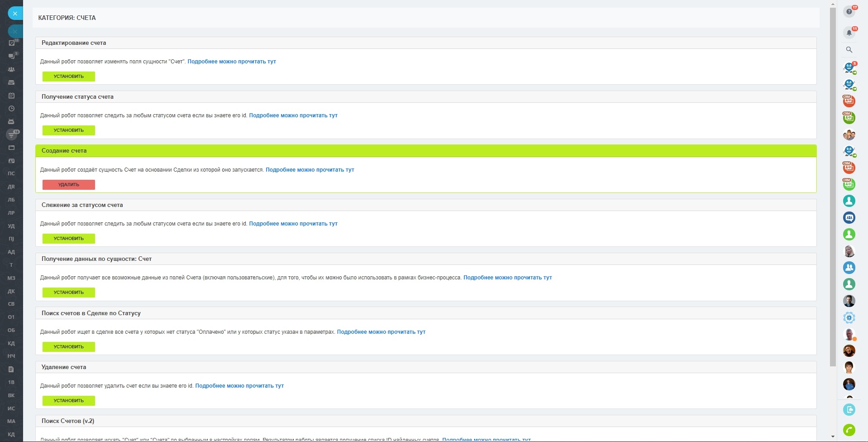Click the green "Создание счета" header title
This screenshot has width=868, height=442.
click(x=64, y=151)
